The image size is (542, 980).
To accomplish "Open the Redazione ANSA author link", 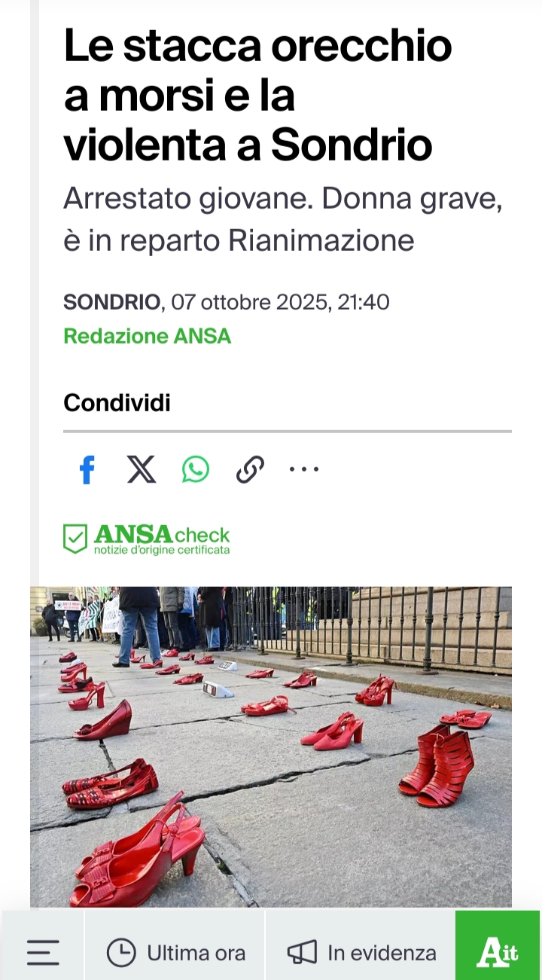I will pyautogui.click(x=147, y=336).
